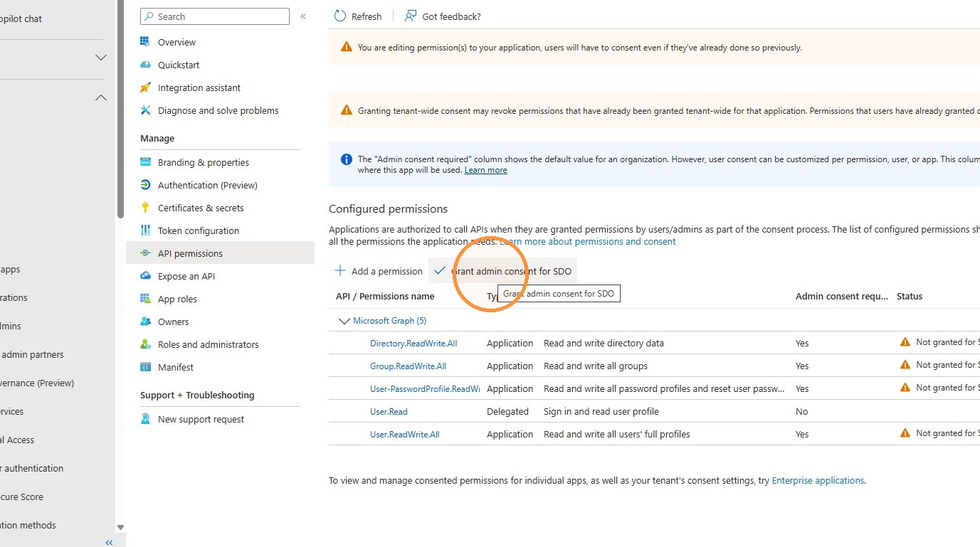Click the App roles grid icon

tap(146, 299)
